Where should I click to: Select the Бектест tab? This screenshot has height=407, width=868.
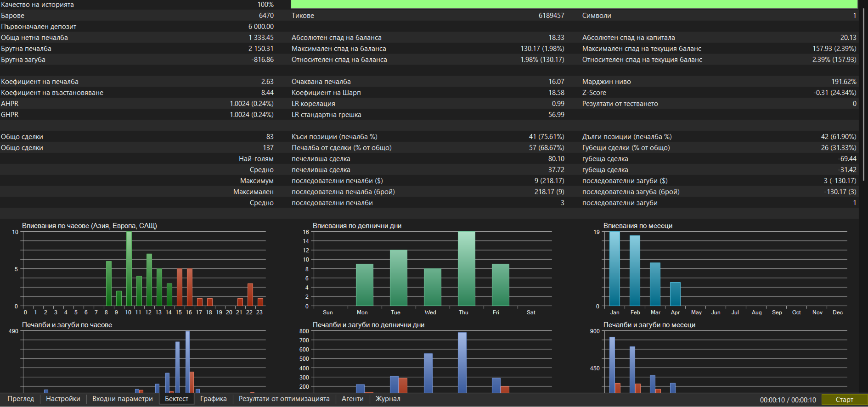tap(177, 399)
